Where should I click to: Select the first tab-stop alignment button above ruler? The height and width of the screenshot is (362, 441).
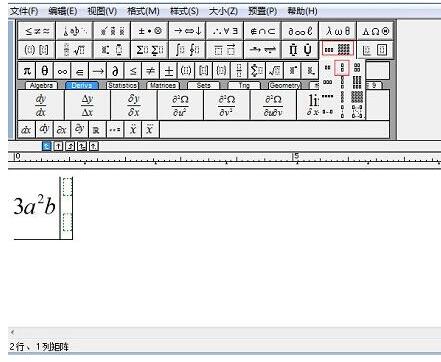47,146
